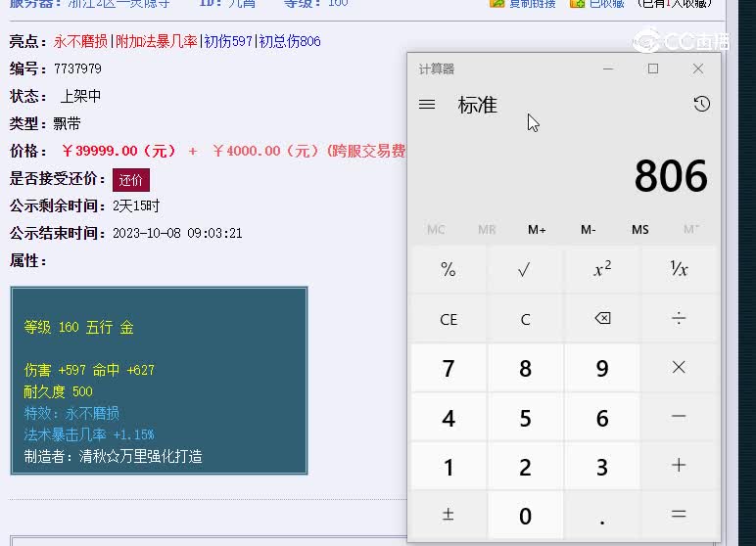Click the cross-server fee ￥4000.00 text
Image resolution: width=756 pixels, height=546 pixels.
[266, 151]
